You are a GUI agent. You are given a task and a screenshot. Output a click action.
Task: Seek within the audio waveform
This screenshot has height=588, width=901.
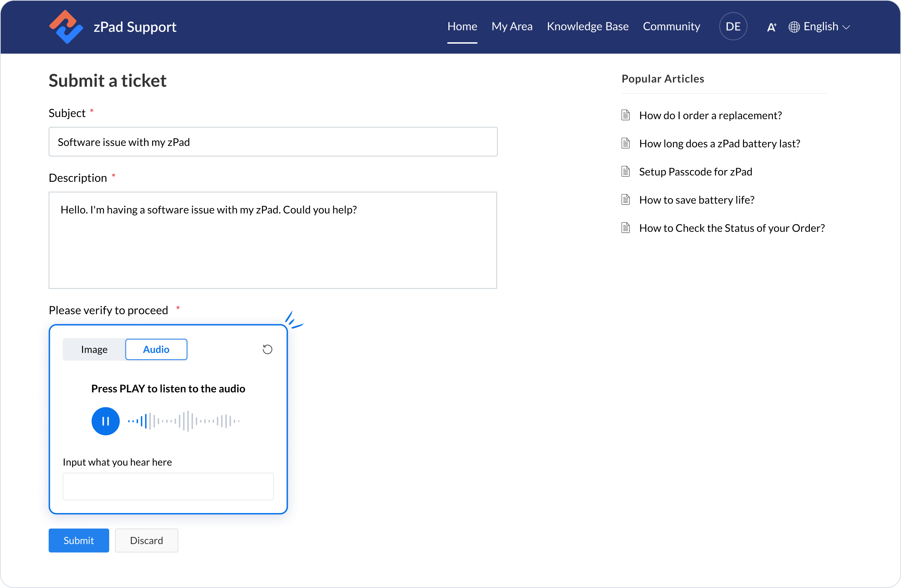coord(184,421)
